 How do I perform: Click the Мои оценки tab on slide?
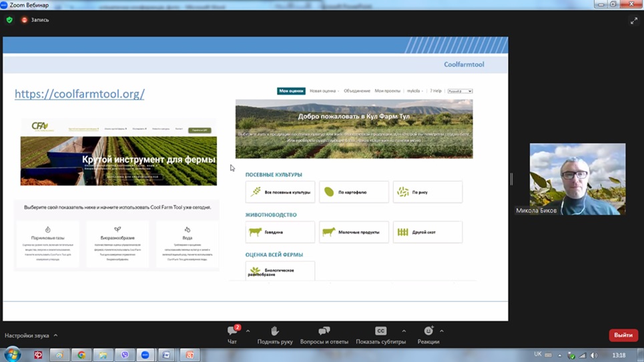pyautogui.click(x=291, y=91)
